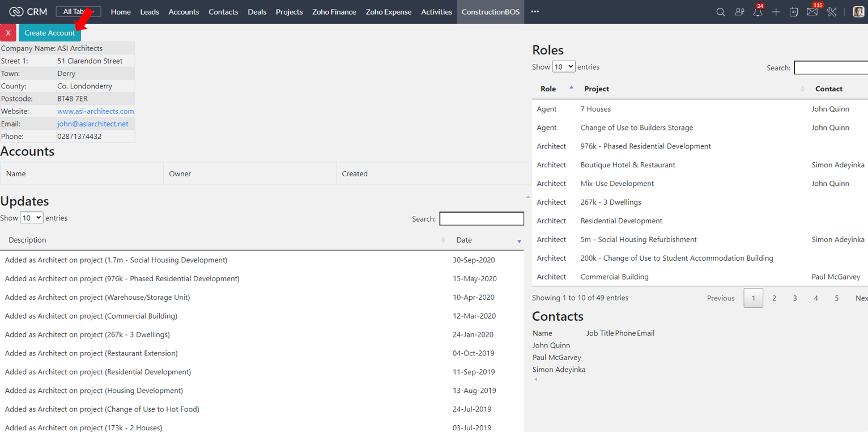868x432 pixels.
Task: Select the Change of Use to Hot Food update
Action: [x=102, y=409]
